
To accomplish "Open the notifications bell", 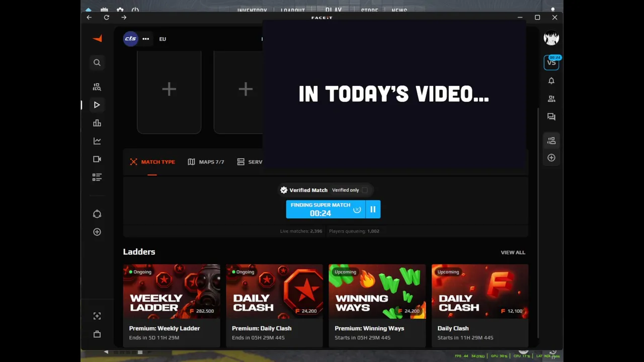I will coord(551,81).
